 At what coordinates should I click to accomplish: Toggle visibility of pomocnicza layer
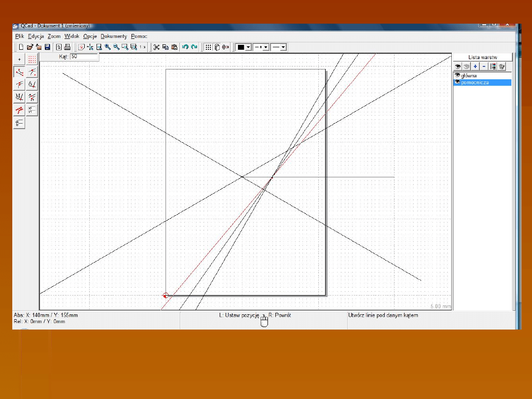tap(457, 82)
